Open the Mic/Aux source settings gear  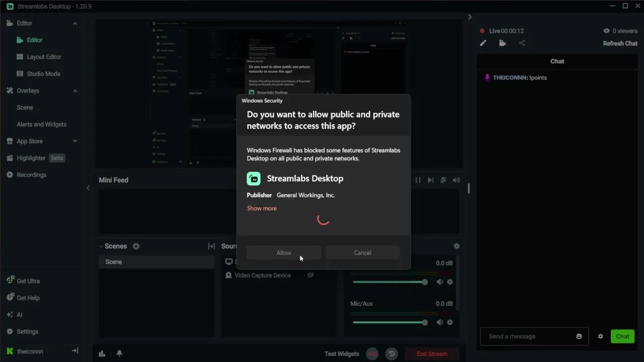coord(450,322)
